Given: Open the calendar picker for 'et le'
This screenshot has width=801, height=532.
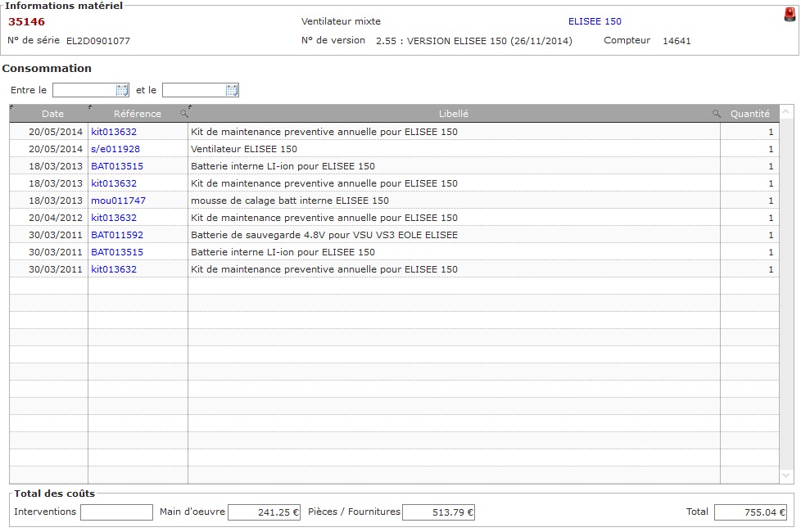Looking at the screenshot, I should (232, 90).
